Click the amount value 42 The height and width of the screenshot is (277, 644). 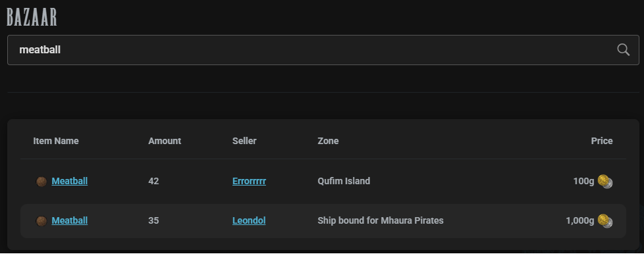click(x=153, y=181)
